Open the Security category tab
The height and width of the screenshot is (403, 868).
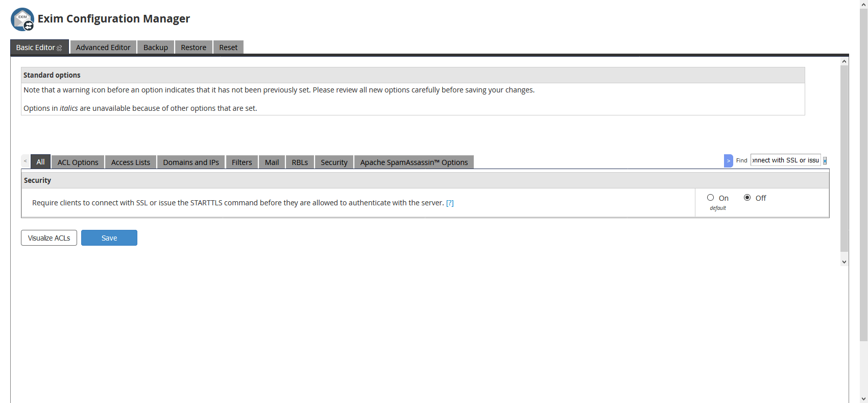pyautogui.click(x=334, y=162)
